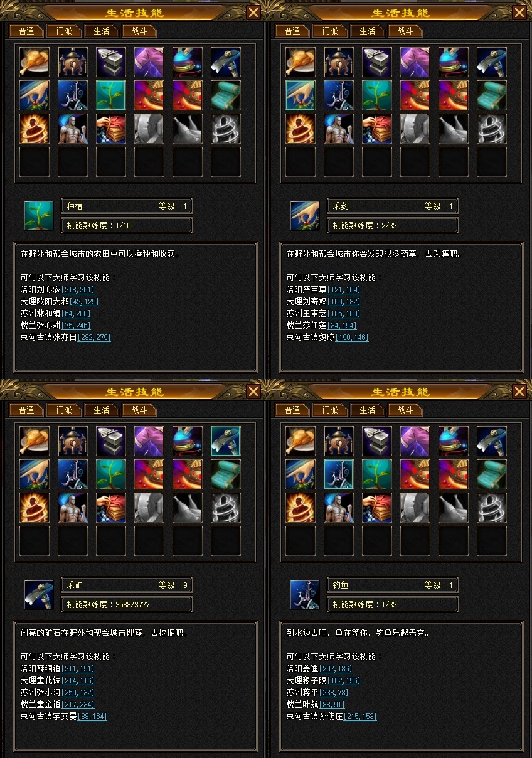Select the stacked books icon in 种植 window

[x=111, y=129]
